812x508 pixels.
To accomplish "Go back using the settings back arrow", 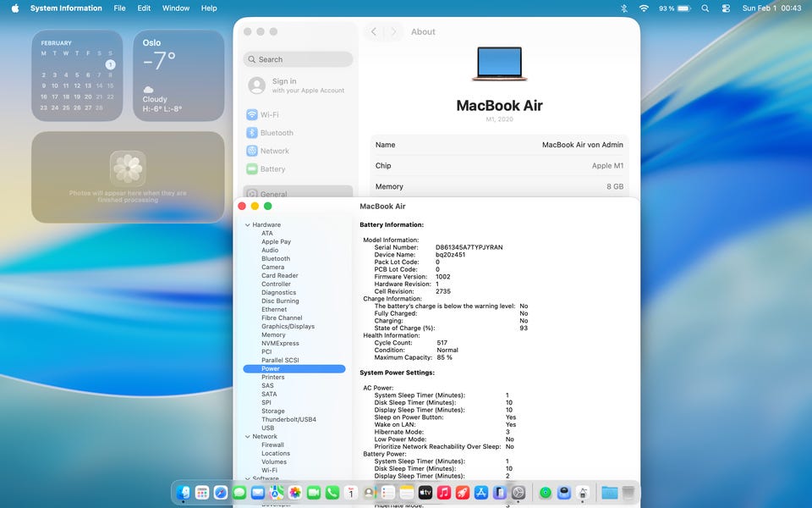I will tap(374, 32).
